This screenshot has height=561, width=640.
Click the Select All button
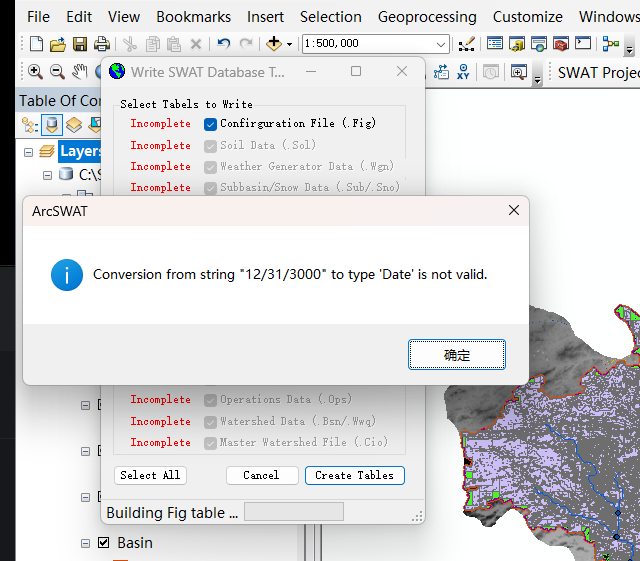point(150,475)
